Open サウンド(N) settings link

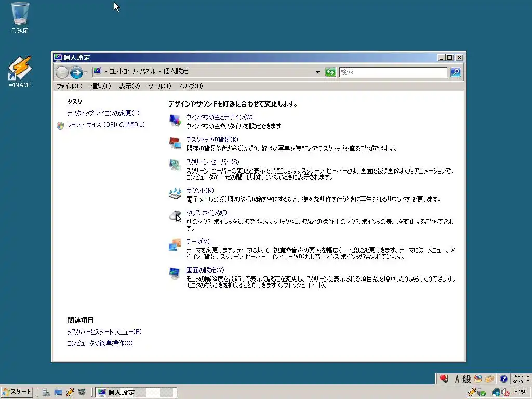pyautogui.click(x=200, y=190)
